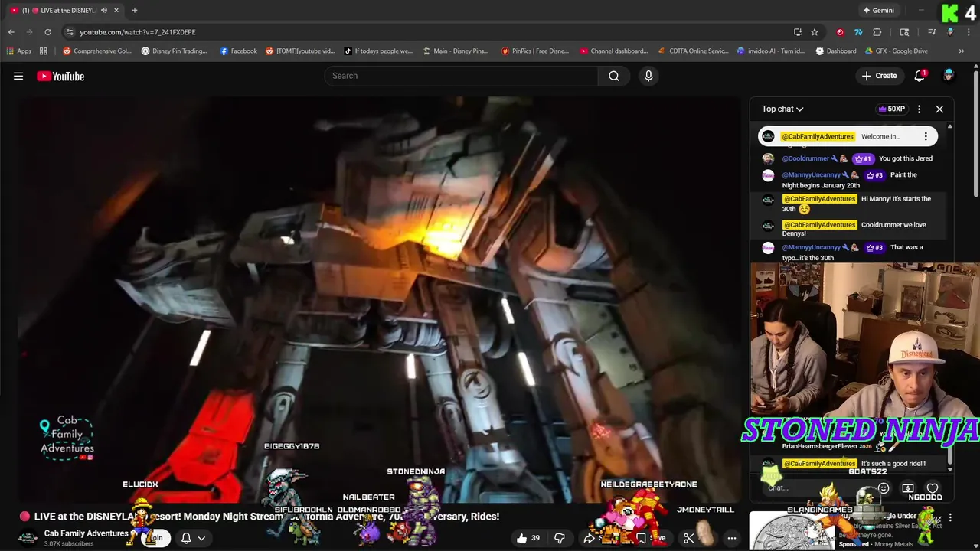Close the live chat panel

pyautogui.click(x=939, y=109)
